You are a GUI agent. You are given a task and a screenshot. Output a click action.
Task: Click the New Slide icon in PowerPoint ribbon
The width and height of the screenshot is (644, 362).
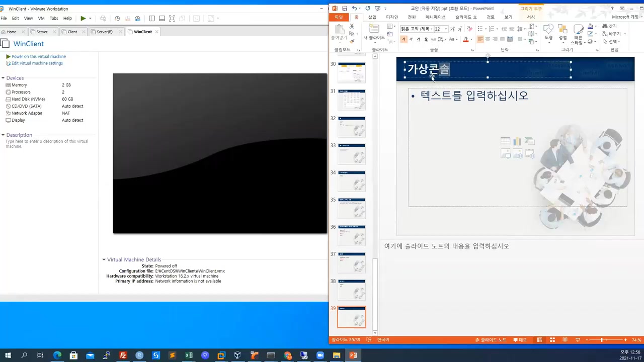tap(374, 29)
